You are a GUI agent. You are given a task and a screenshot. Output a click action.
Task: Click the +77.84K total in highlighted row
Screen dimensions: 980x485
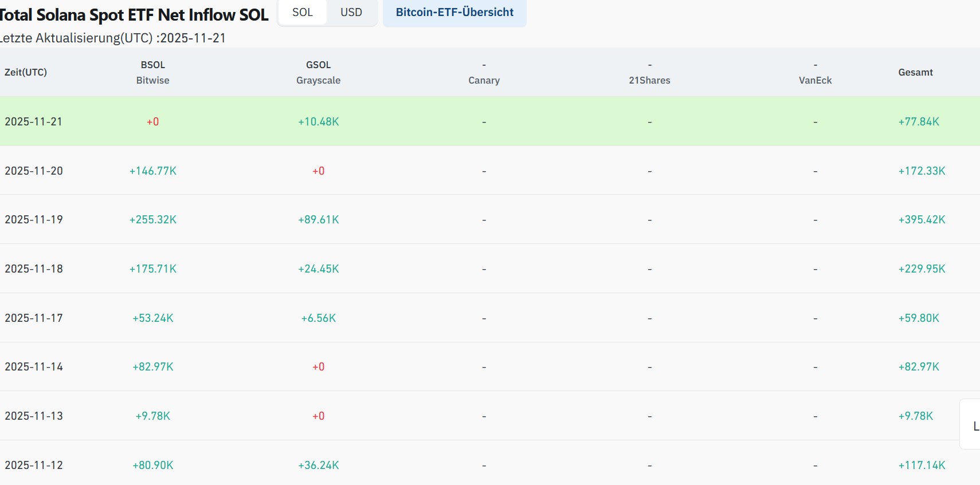[919, 121]
